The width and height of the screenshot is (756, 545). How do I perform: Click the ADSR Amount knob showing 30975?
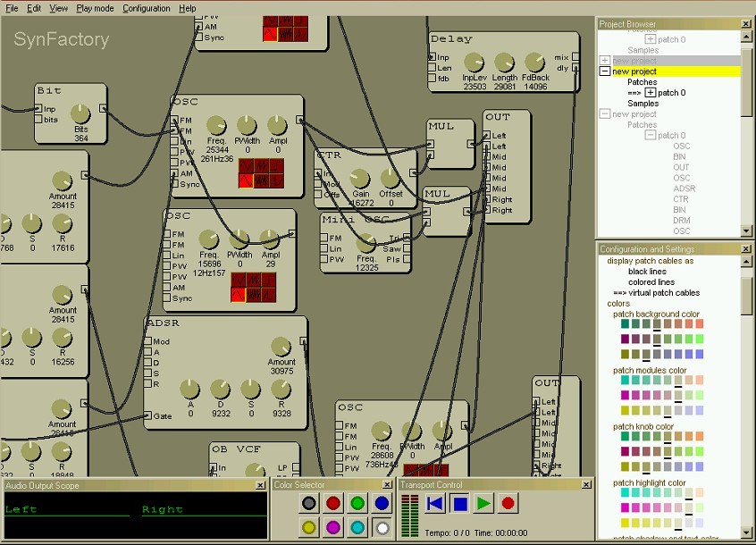tap(281, 347)
